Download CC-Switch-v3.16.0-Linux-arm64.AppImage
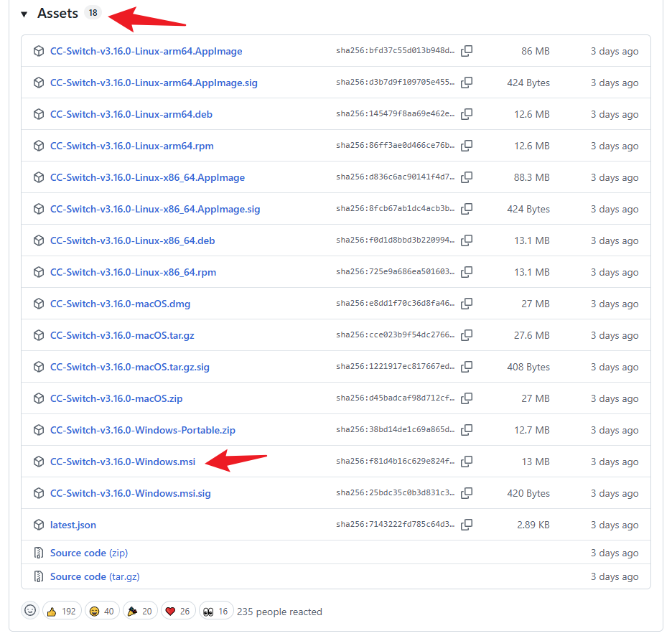 tap(146, 51)
